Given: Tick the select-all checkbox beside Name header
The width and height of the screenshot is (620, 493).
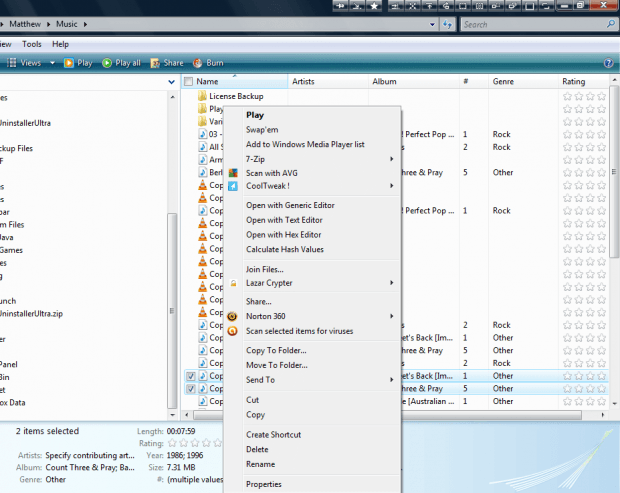Looking at the screenshot, I should click(188, 81).
